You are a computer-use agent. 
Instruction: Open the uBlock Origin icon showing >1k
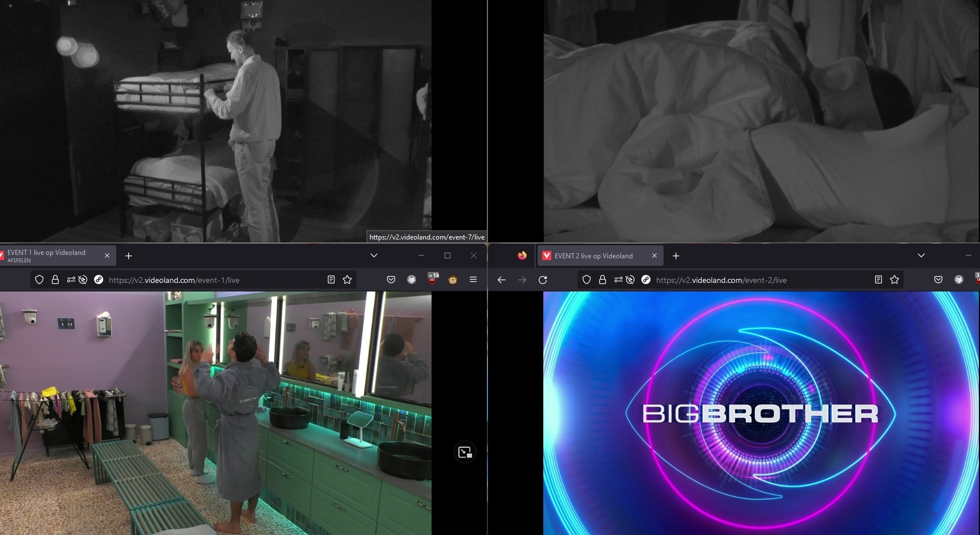433,278
